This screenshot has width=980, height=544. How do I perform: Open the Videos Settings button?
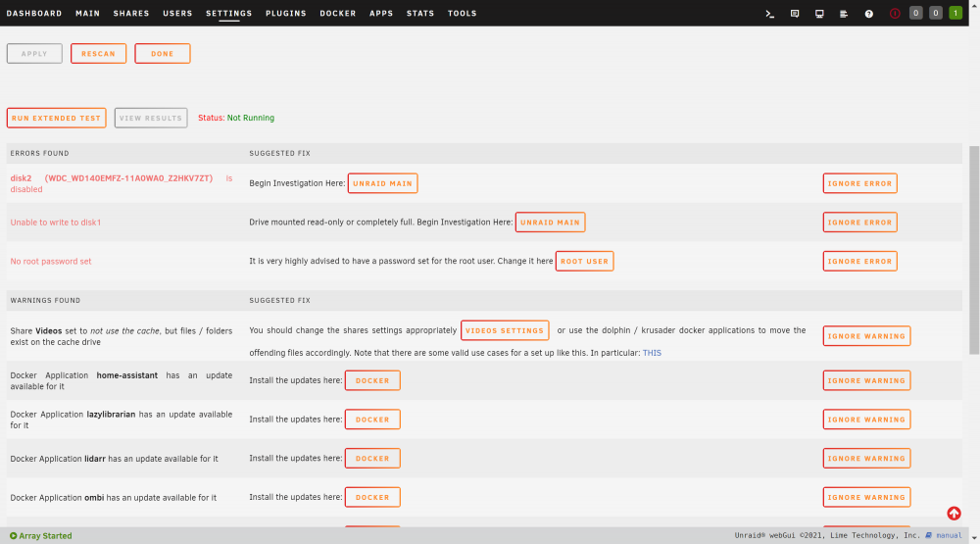tap(505, 330)
